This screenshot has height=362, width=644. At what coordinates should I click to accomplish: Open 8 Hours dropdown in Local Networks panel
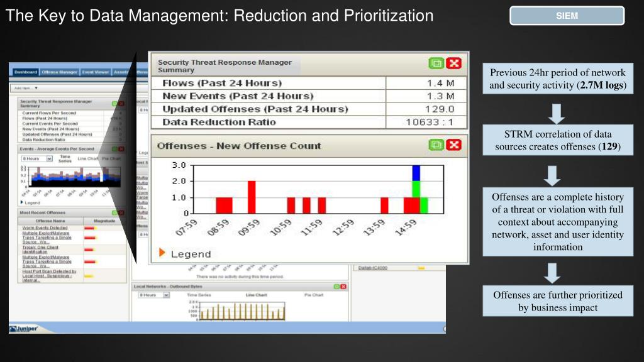(x=154, y=295)
